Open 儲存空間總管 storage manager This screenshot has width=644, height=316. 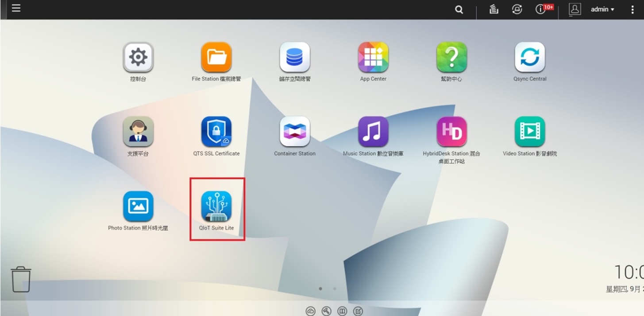295,57
